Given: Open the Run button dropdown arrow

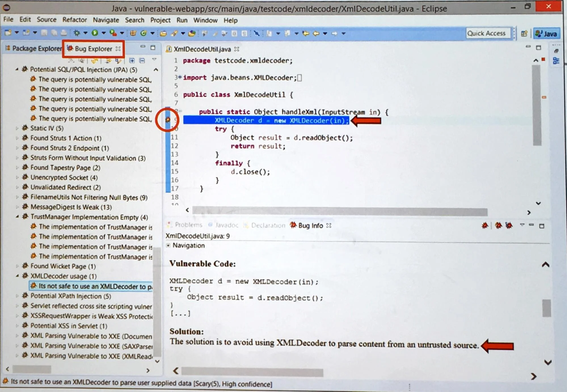Looking at the screenshot, I should [x=104, y=33].
